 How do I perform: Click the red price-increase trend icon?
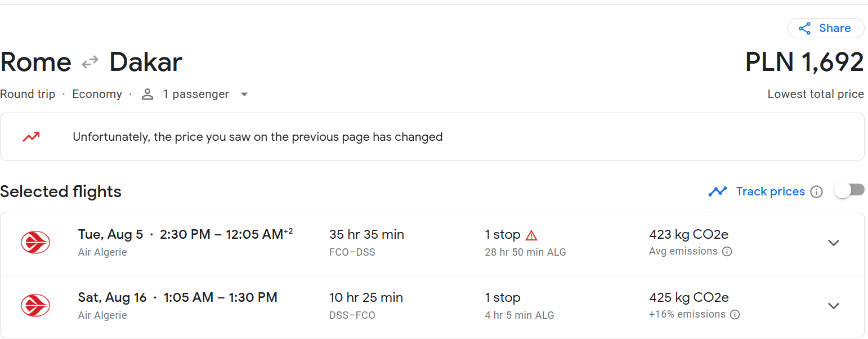[31, 137]
